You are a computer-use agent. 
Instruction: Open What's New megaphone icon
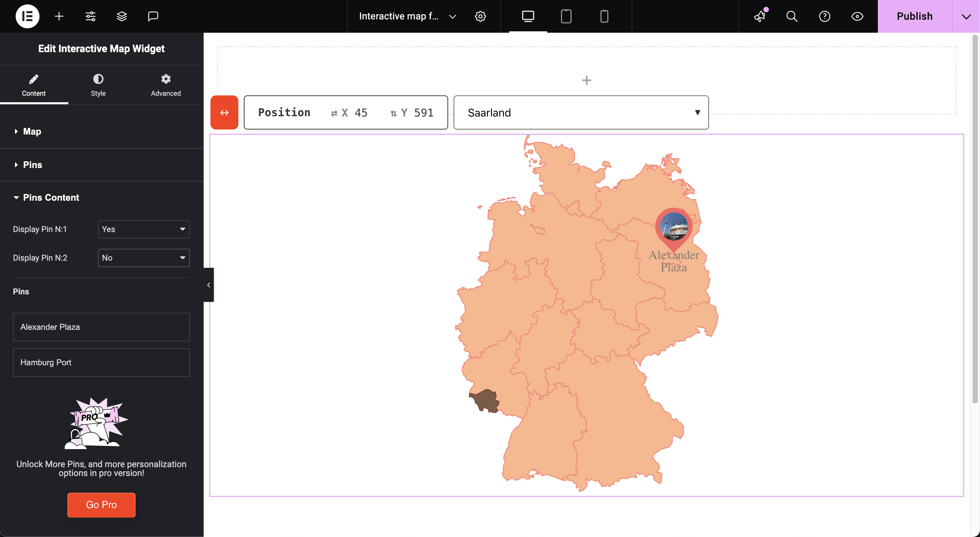(760, 16)
